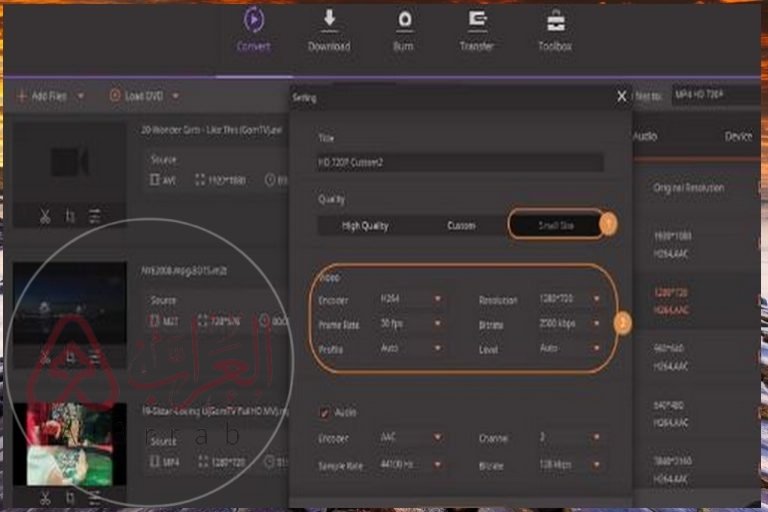Close the Setting dialog
This screenshot has width=768, height=512.
[x=622, y=96]
